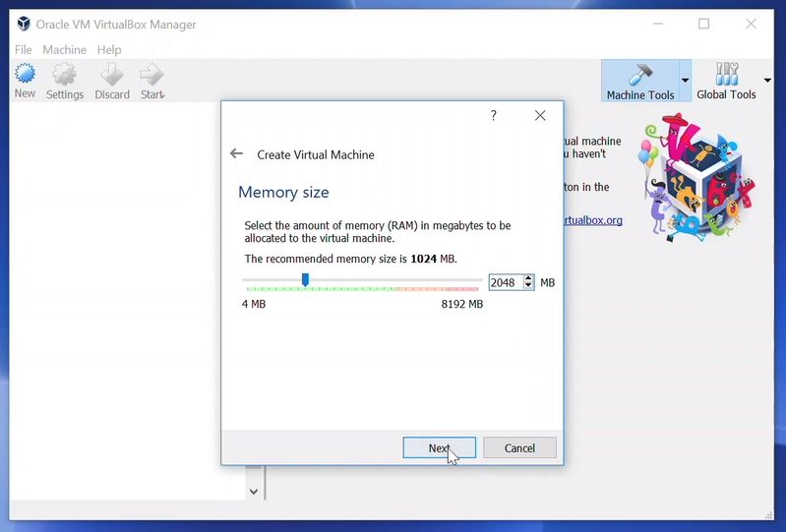786x532 pixels.
Task: Increase memory using spinner up arrow
Action: click(x=528, y=278)
